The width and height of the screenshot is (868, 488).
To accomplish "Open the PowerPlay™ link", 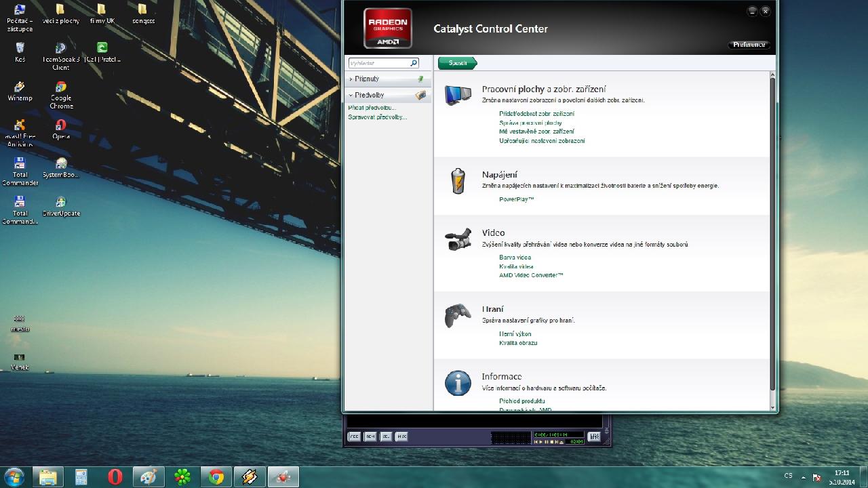I will point(516,199).
